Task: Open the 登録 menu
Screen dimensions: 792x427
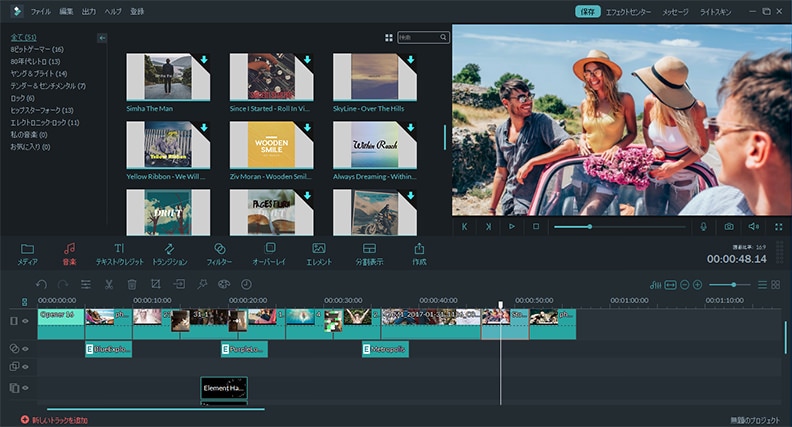Action: click(137, 11)
